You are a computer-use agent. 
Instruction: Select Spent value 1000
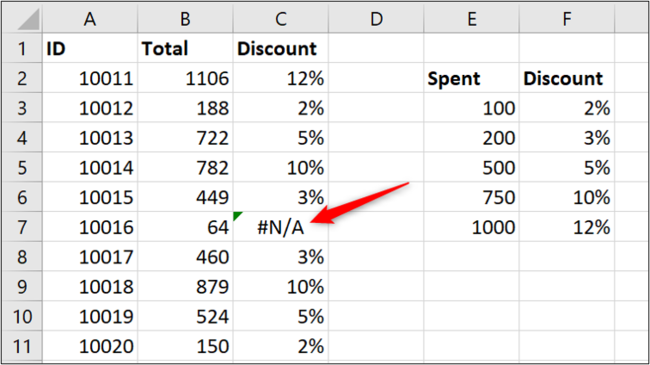point(471,227)
